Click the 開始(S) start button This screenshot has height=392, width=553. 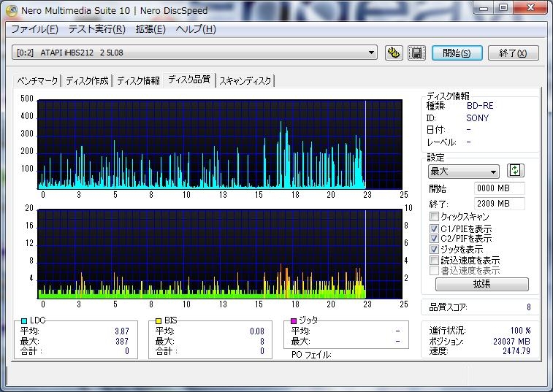pos(457,53)
